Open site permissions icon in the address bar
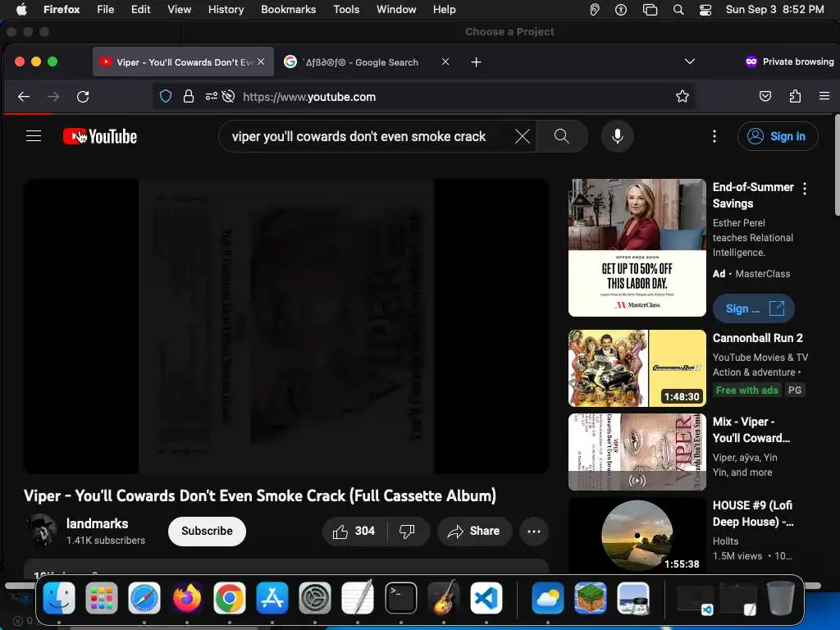 211,97
